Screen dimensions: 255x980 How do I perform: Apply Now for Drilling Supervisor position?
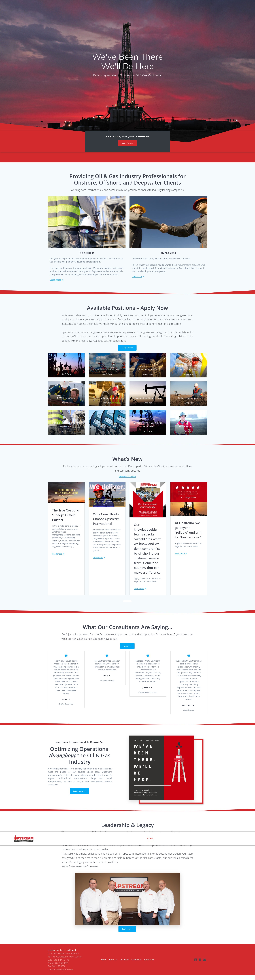pyautogui.click(x=66, y=374)
